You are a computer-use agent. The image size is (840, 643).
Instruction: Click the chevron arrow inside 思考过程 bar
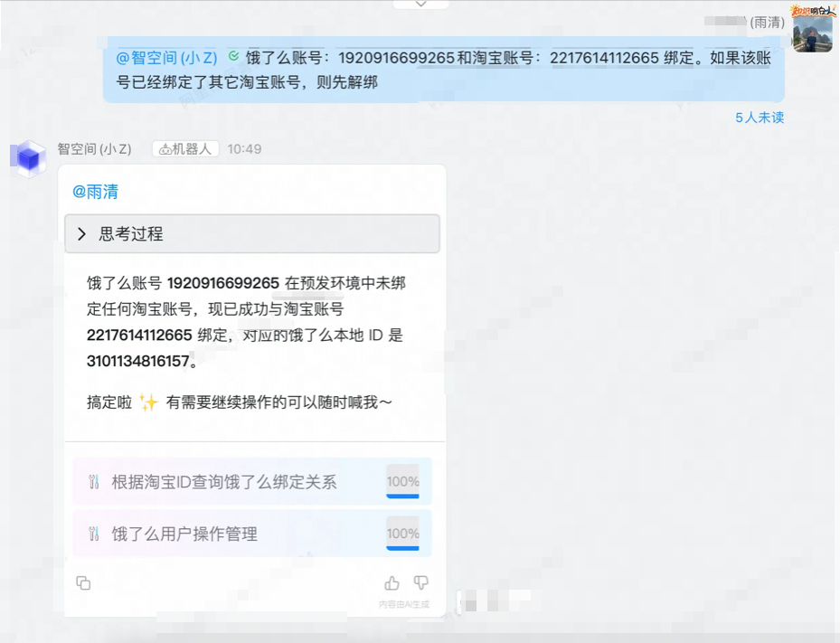81,233
